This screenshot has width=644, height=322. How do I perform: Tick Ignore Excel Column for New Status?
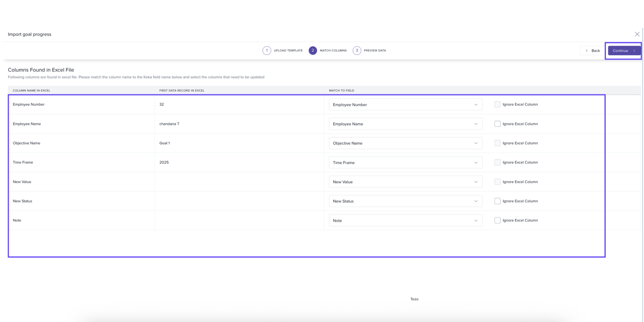coord(497,201)
